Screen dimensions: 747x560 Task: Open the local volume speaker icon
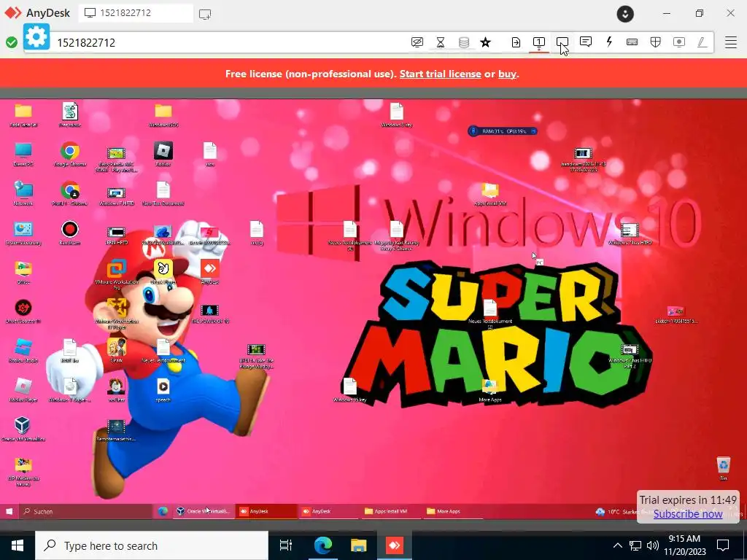click(x=652, y=545)
